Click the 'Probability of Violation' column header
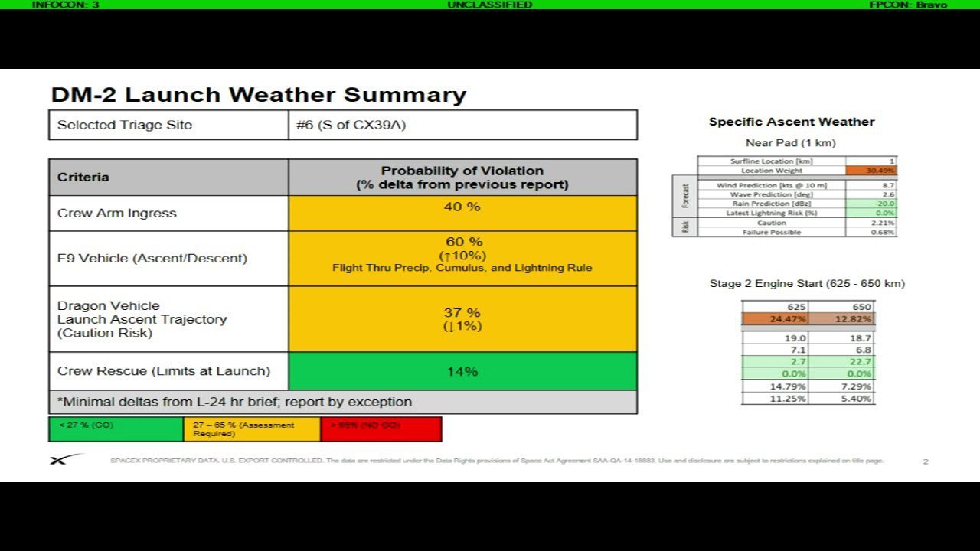The height and width of the screenshot is (551, 980). [x=462, y=177]
